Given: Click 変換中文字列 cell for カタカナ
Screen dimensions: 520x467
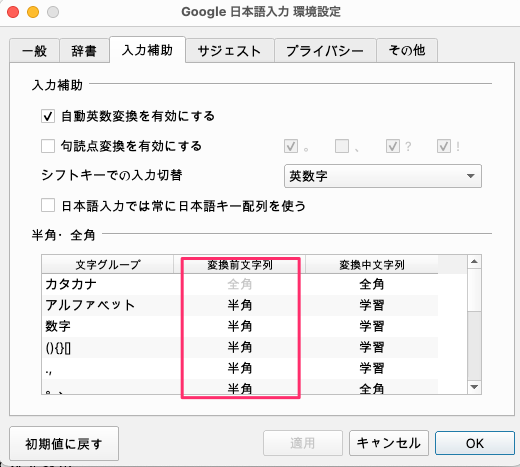Looking at the screenshot, I should point(372,284).
